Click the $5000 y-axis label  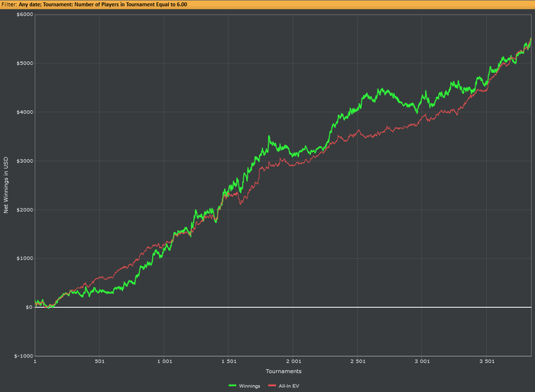(x=24, y=63)
